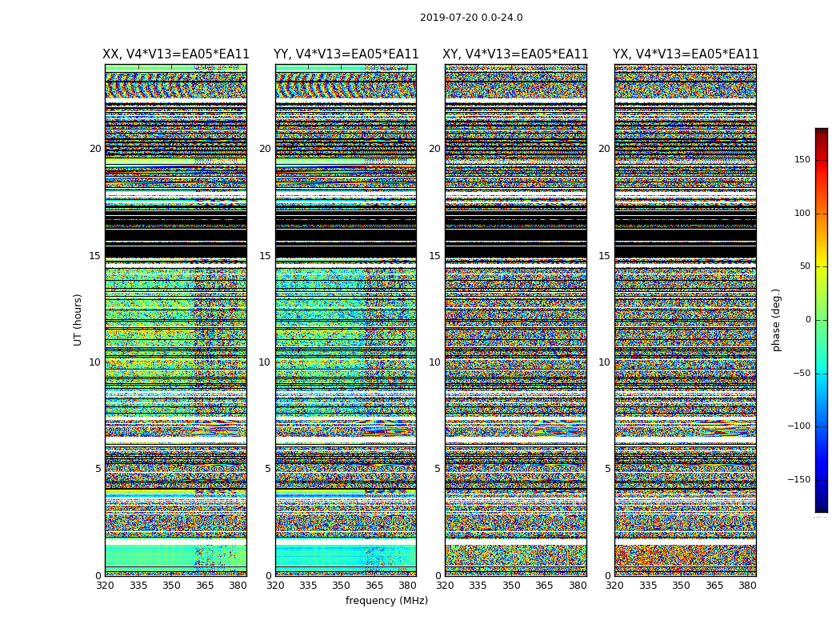Viewport: 840px width, 640px height.
Task: Click the "XX, V4*V13=EA05*EA11" subplot title
Action: tap(176, 54)
